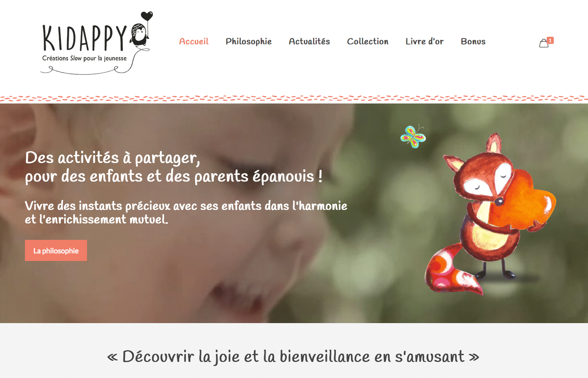The width and height of the screenshot is (588, 378).
Task: Open the Bonus menu item
Action: point(473,41)
